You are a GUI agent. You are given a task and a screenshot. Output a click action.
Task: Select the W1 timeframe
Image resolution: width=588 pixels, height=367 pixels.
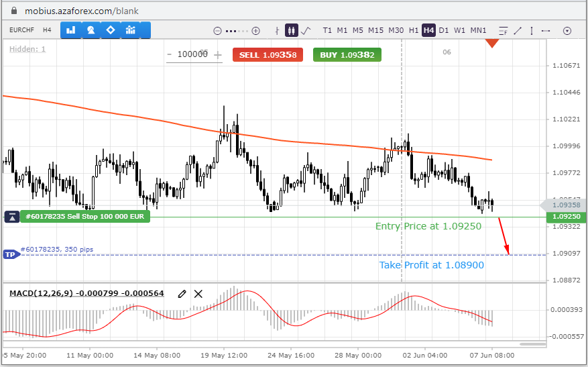[x=459, y=30]
